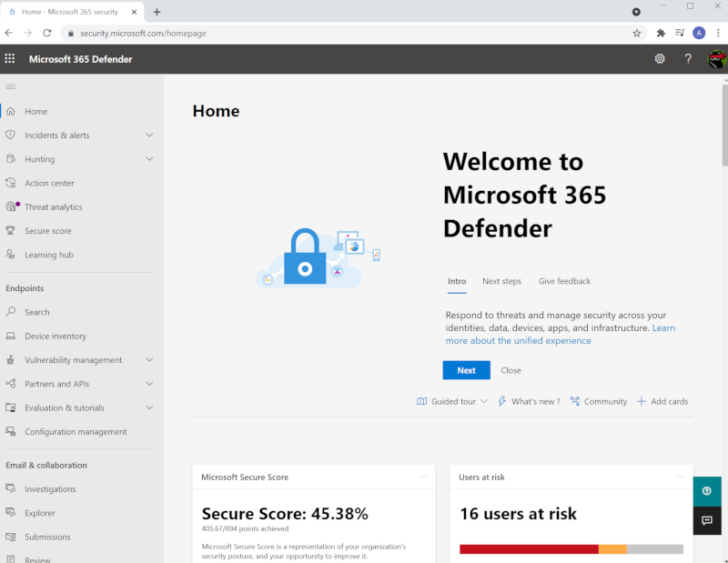Click the Hunting icon in sidebar
This screenshot has height=563, width=728.
(x=11, y=159)
